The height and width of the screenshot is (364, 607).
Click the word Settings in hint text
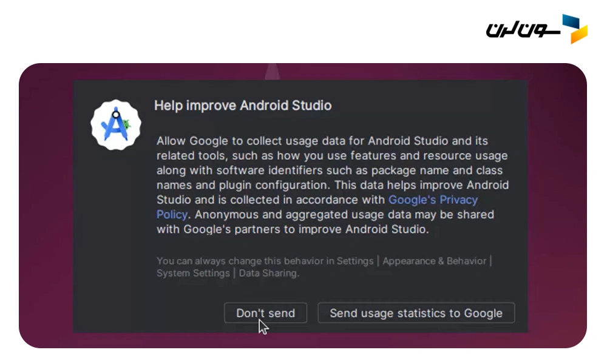(x=355, y=261)
